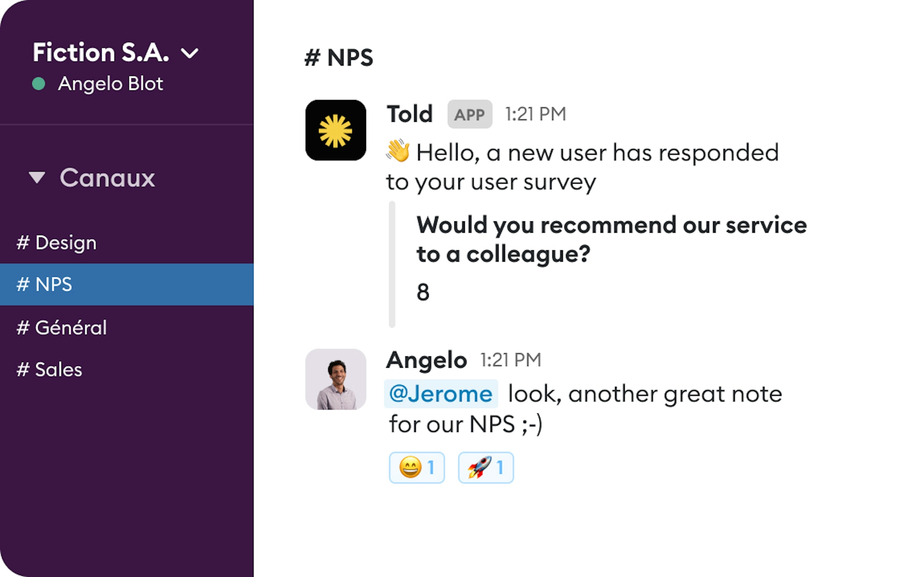Screen dimensions: 924x577
Task: Click the Told message 1:21 PM timestamp
Action: click(x=535, y=114)
